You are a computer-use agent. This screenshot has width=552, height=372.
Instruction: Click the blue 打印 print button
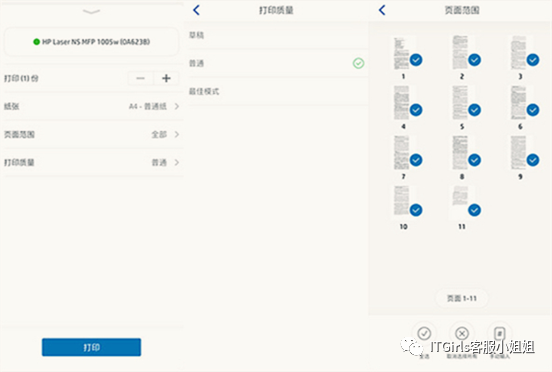tap(92, 347)
